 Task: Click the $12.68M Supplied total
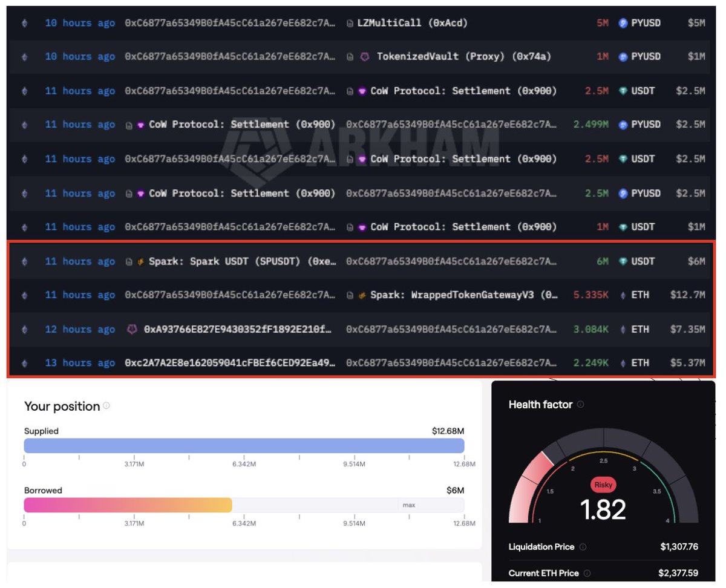tap(448, 431)
